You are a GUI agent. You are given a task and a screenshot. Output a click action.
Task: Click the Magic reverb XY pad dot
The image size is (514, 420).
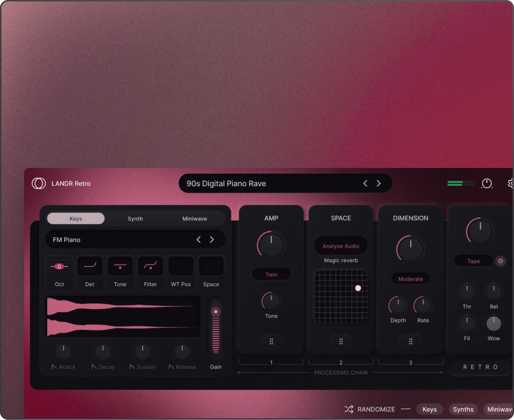[x=358, y=288]
